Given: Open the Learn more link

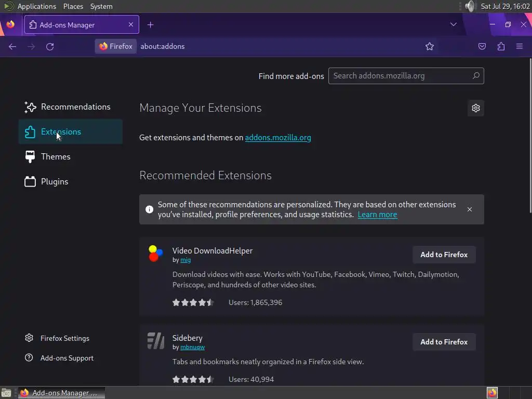Looking at the screenshot, I should [x=377, y=215].
